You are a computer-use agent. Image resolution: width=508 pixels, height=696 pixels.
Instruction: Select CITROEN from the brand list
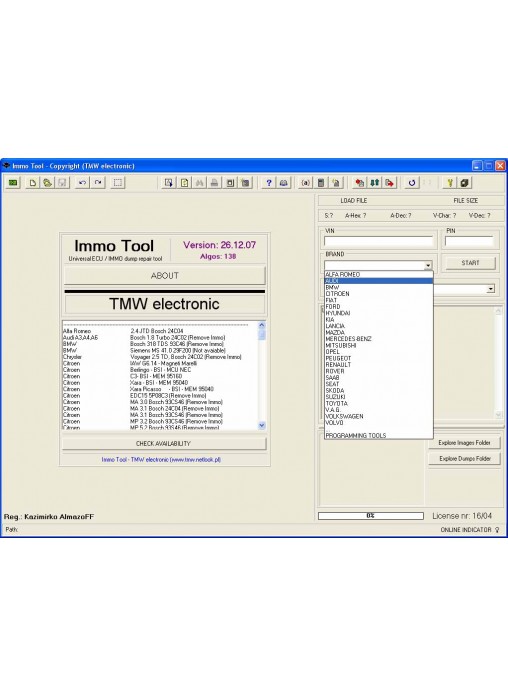(379, 294)
